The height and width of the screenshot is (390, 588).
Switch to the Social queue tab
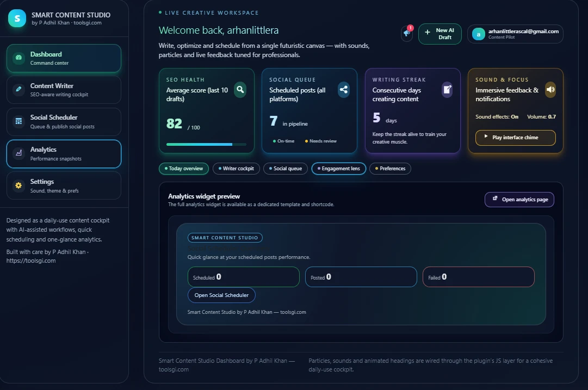[285, 169]
